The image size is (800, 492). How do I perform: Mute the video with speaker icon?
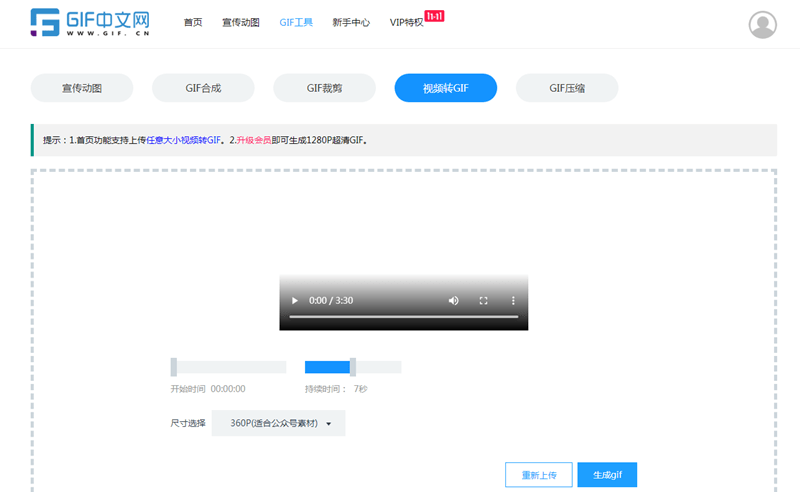(453, 300)
